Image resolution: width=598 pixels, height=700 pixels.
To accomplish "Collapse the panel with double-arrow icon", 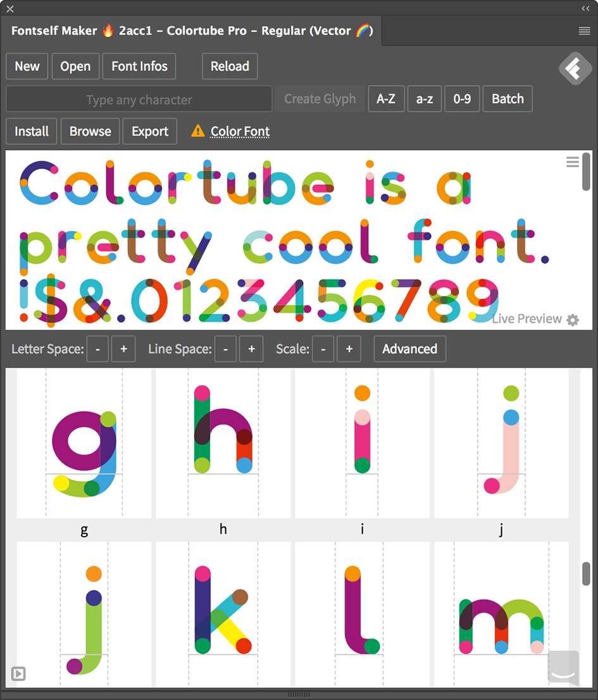I will 585,8.
